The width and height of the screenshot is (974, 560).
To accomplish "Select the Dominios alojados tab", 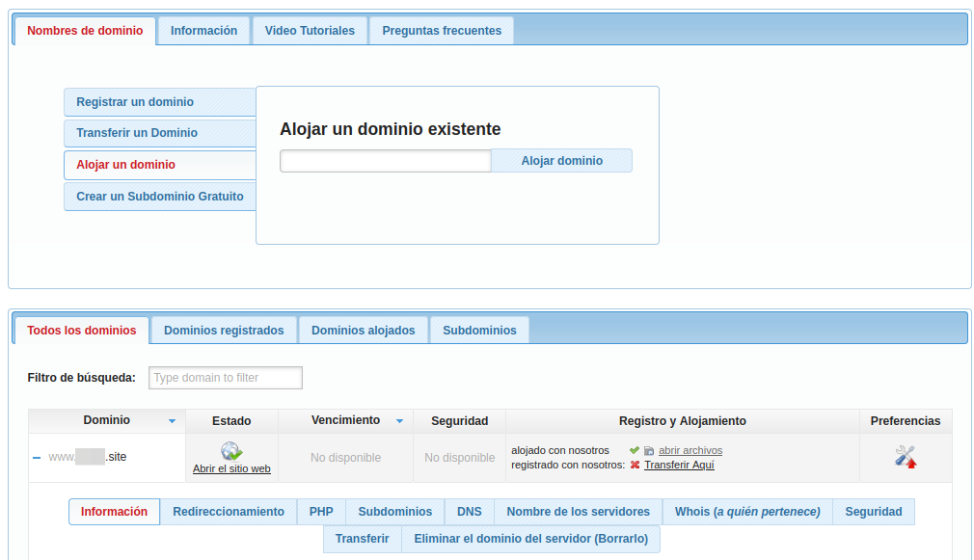I will pyautogui.click(x=364, y=331).
